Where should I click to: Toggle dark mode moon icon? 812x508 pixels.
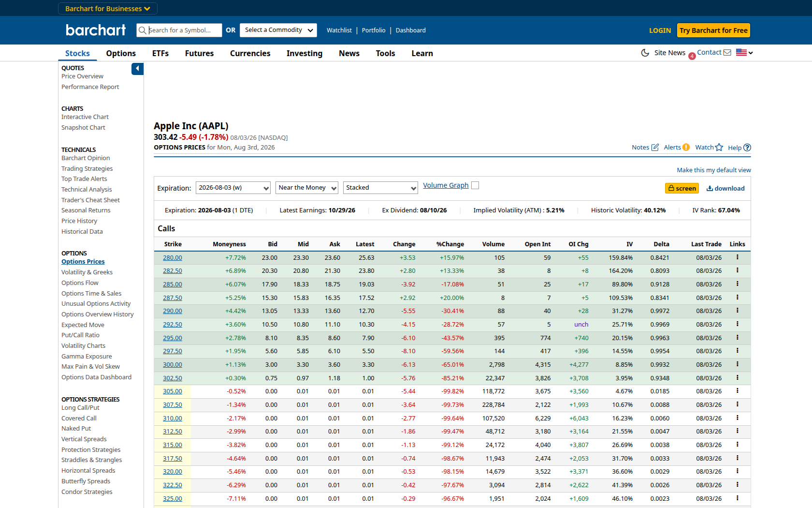[x=645, y=53]
